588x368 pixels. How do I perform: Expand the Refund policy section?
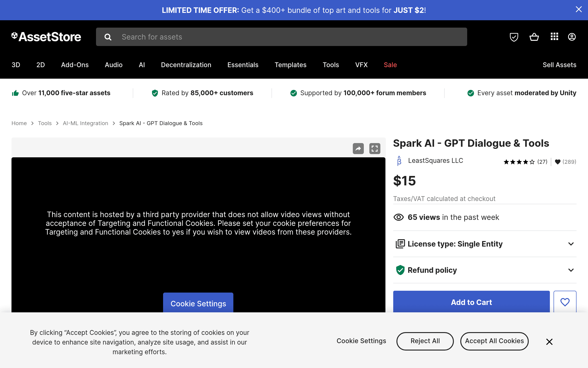pyautogui.click(x=485, y=270)
